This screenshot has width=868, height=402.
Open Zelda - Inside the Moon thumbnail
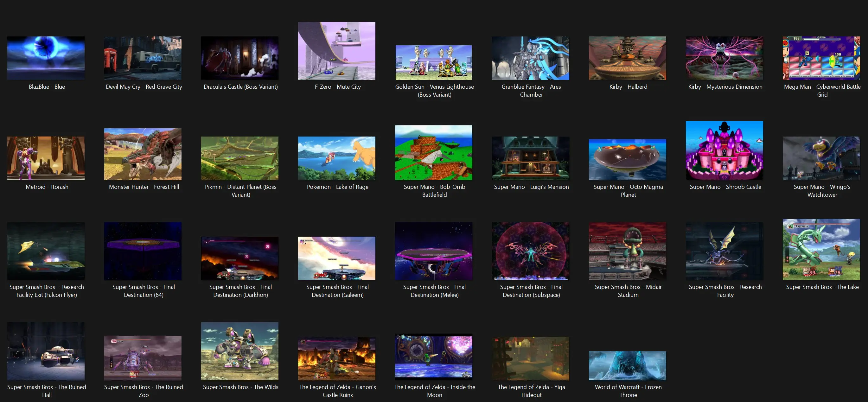pyautogui.click(x=434, y=357)
